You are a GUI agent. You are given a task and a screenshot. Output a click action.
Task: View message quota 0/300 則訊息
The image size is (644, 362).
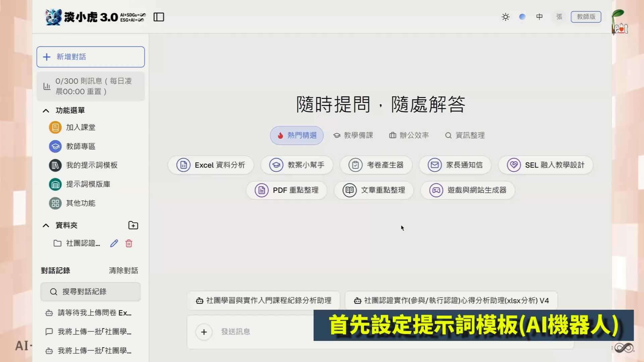[91, 86]
